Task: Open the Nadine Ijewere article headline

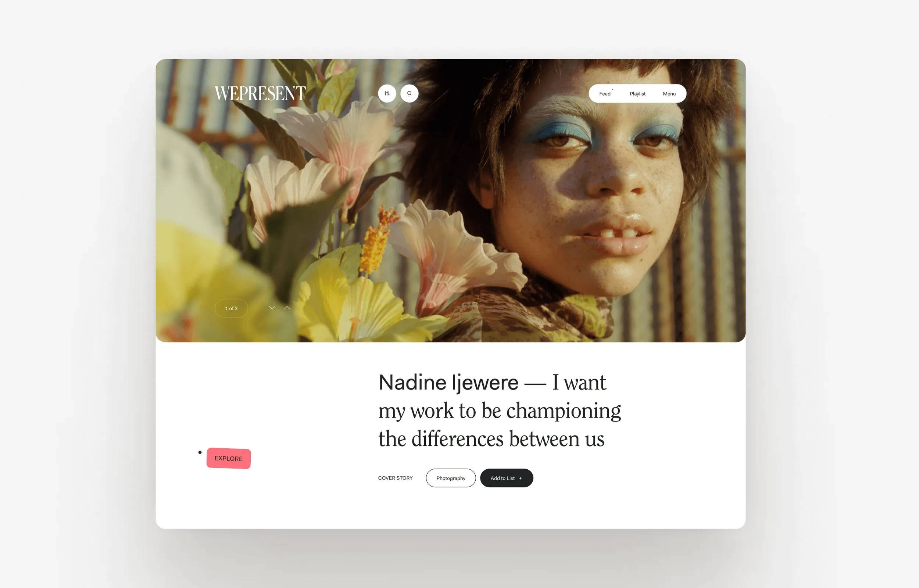Action: tap(500, 410)
